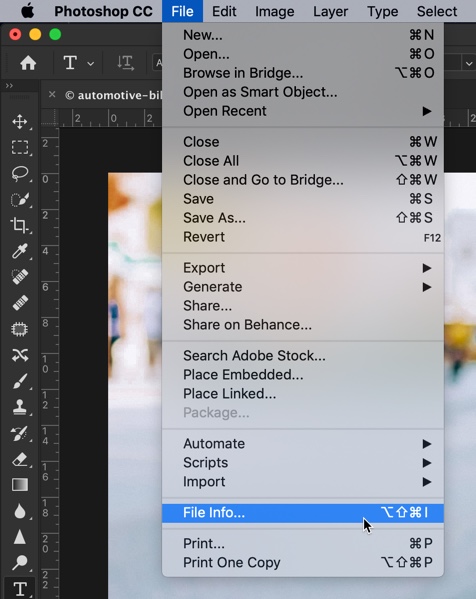
Task: Expand the Import submenu
Action: tap(303, 482)
